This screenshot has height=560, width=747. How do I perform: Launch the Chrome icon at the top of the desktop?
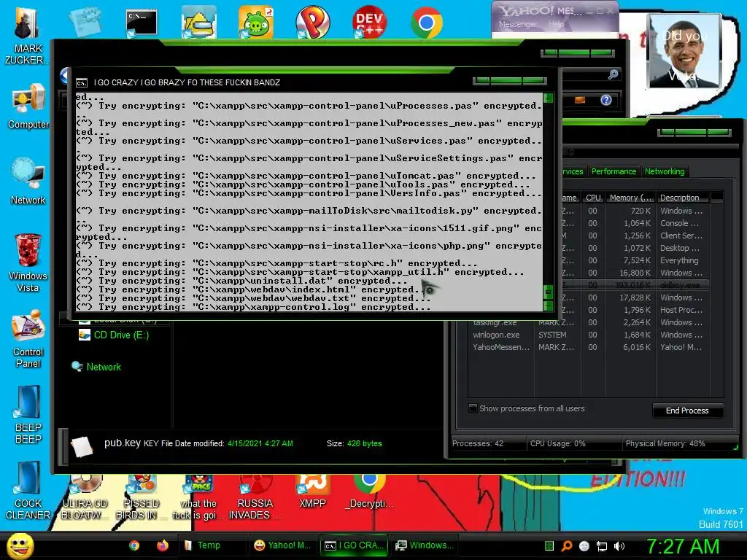point(426,22)
